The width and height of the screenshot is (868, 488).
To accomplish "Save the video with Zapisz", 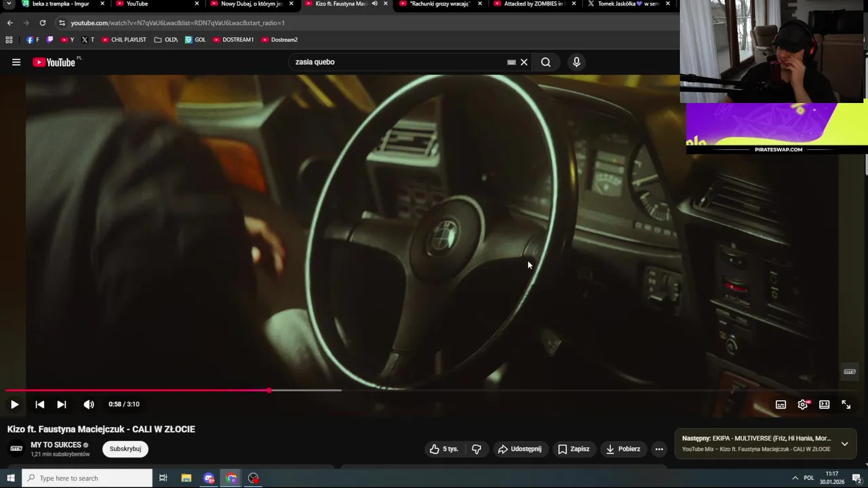I will point(574,449).
